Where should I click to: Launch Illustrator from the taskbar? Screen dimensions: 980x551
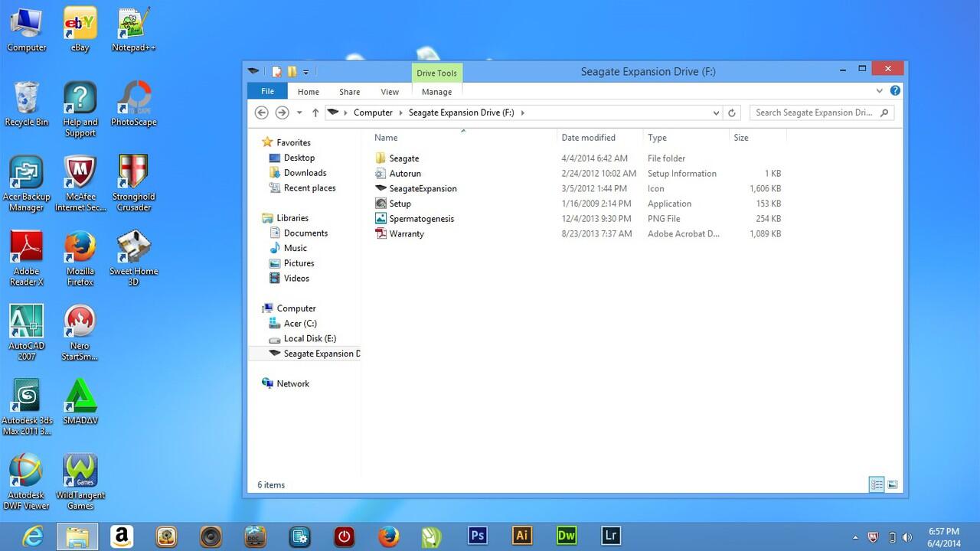point(522,536)
